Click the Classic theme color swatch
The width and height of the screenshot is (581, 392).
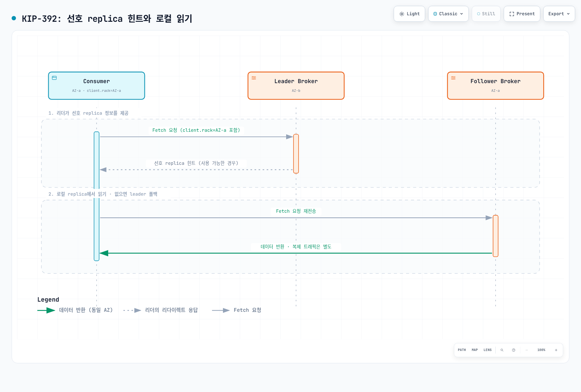click(x=435, y=14)
